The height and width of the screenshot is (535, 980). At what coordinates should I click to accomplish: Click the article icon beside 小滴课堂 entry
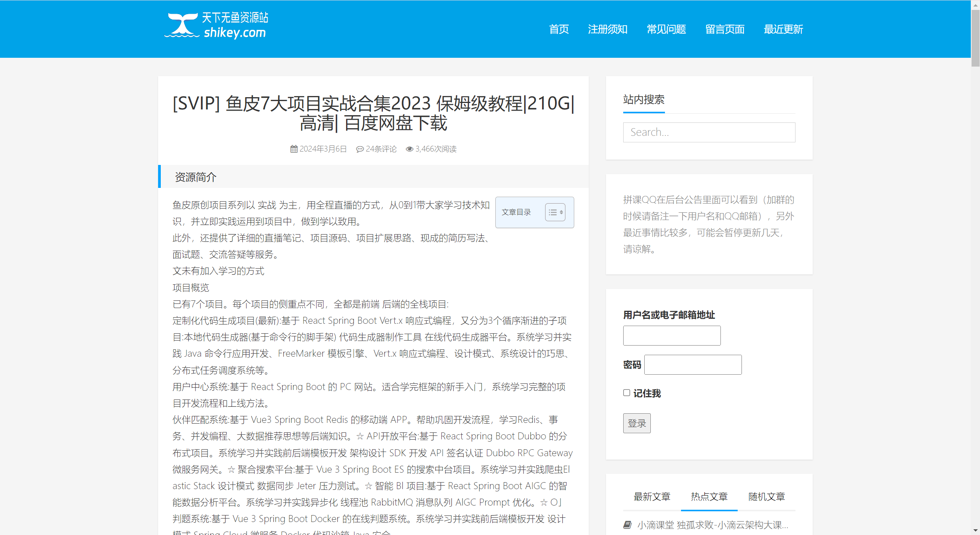coord(627,525)
